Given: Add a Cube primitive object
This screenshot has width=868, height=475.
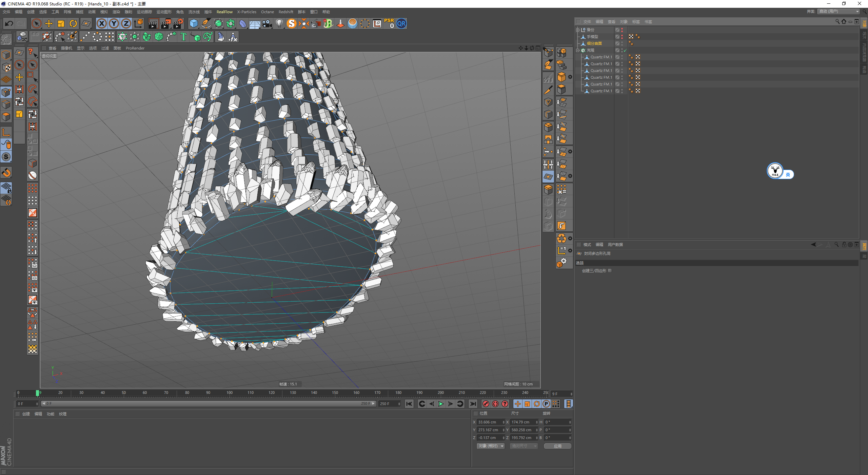Looking at the screenshot, I should pyautogui.click(x=194, y=24).
